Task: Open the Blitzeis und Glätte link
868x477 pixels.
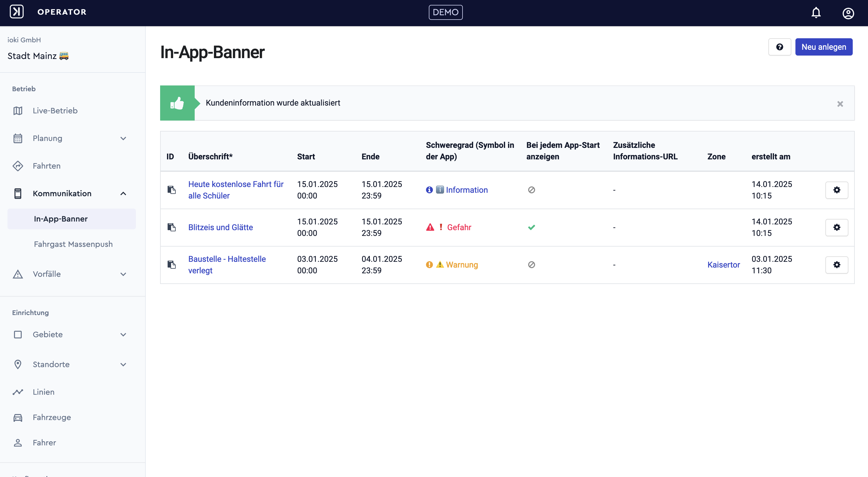Action: pyautogui.click(x=220, y=227)
